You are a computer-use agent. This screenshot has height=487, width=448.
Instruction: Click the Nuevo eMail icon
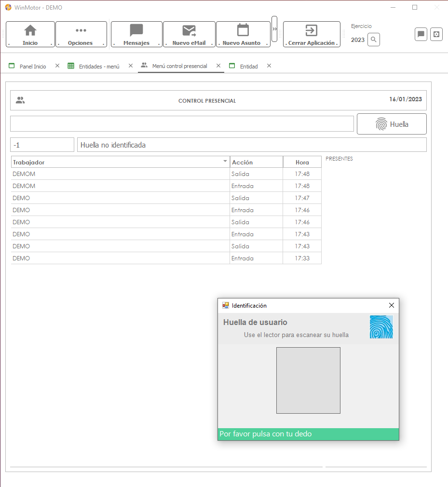pyautogui.click(x=189, y=31)
